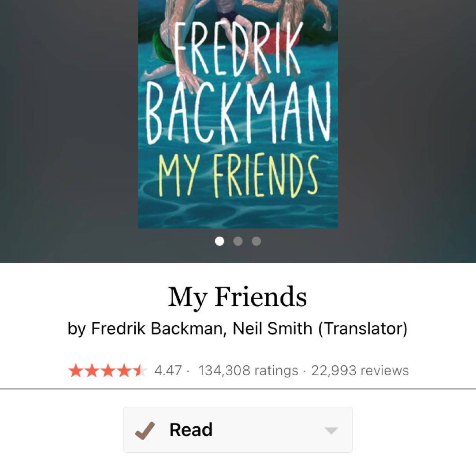Click the Read shelf status label
Screen dimensions: 476x476
point(191,430)
